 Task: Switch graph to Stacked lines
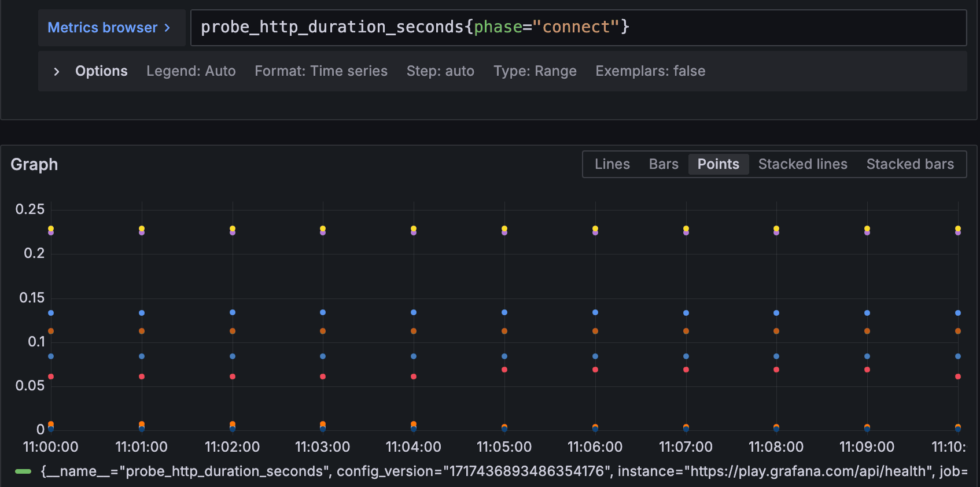(x=802, y=164)
